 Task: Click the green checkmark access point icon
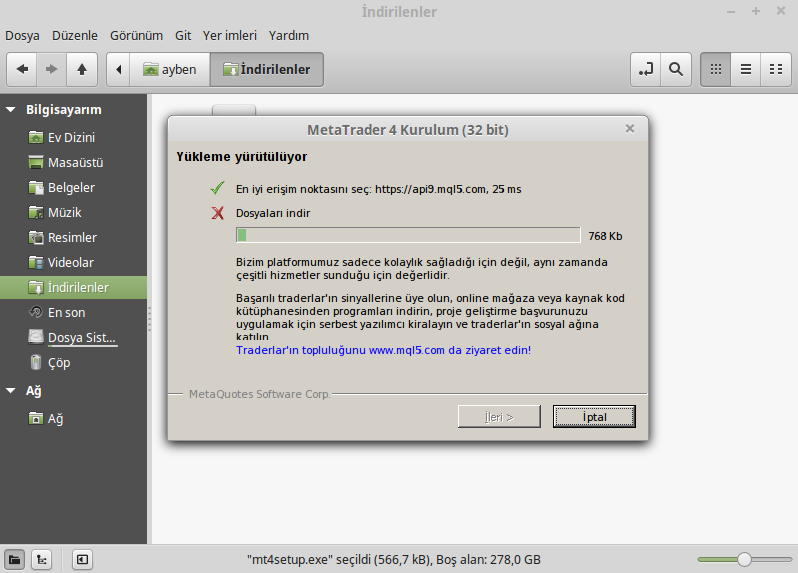click(217, 188)
